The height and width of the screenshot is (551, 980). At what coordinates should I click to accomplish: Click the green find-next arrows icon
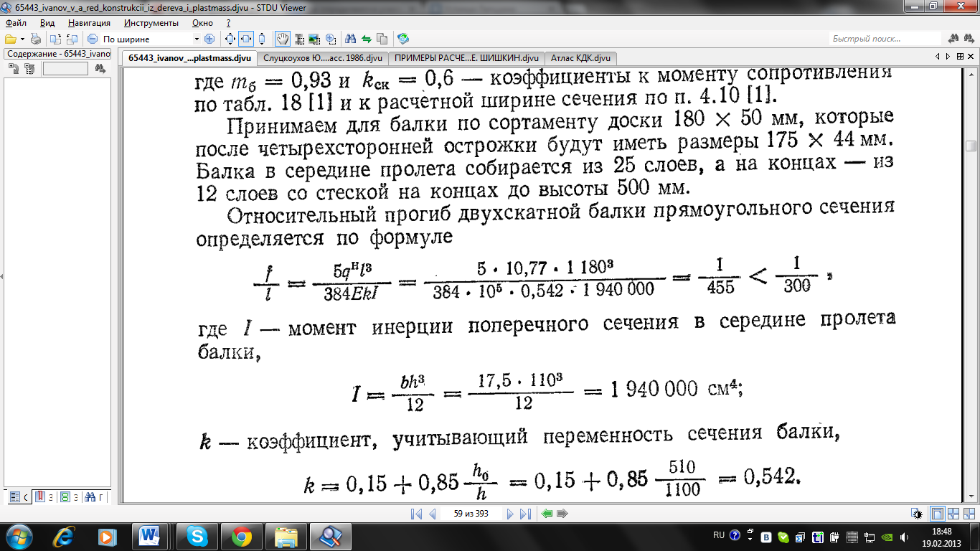tap(367, 39)
